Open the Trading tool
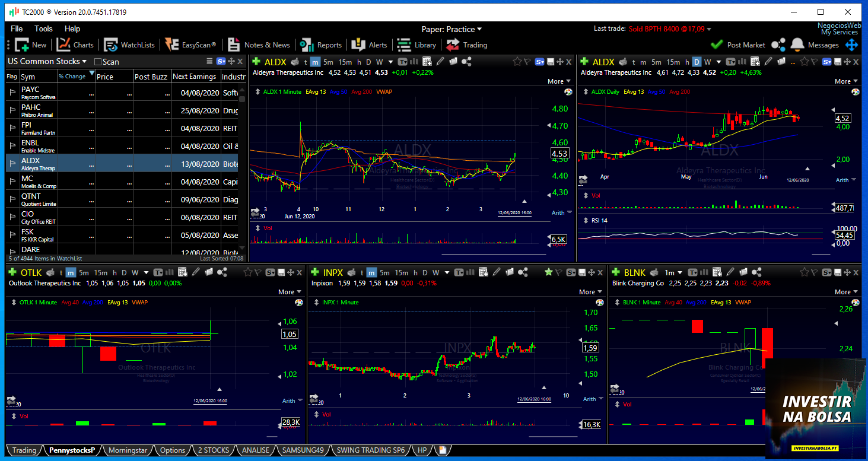 click(466, 44)
